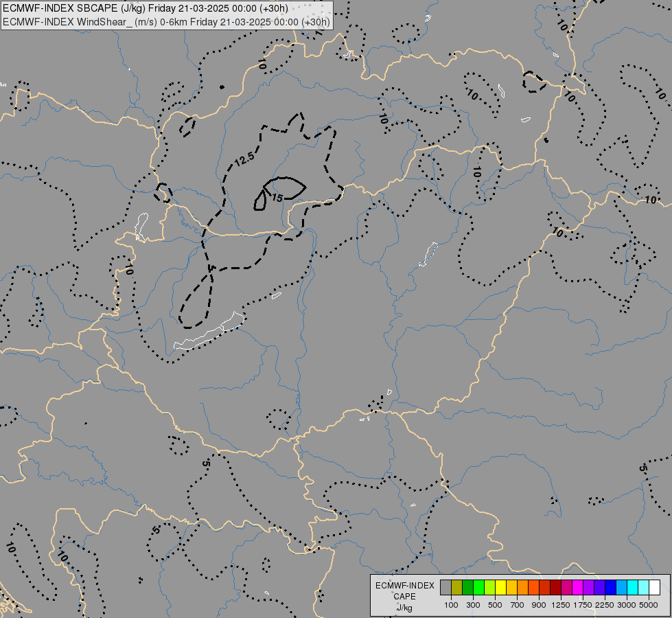Click the white legend swatch above 5000

654,588
